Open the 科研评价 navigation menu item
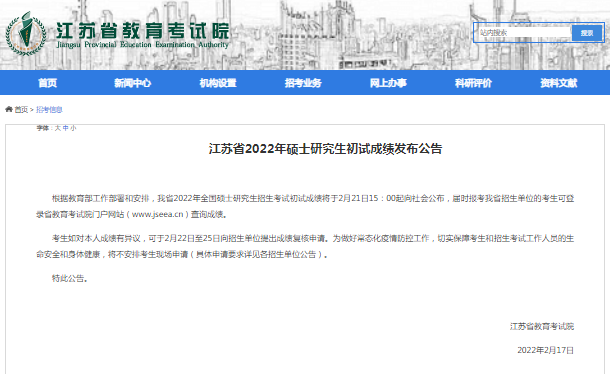Viewport: 610px width, 374px height. pos(473,83)
